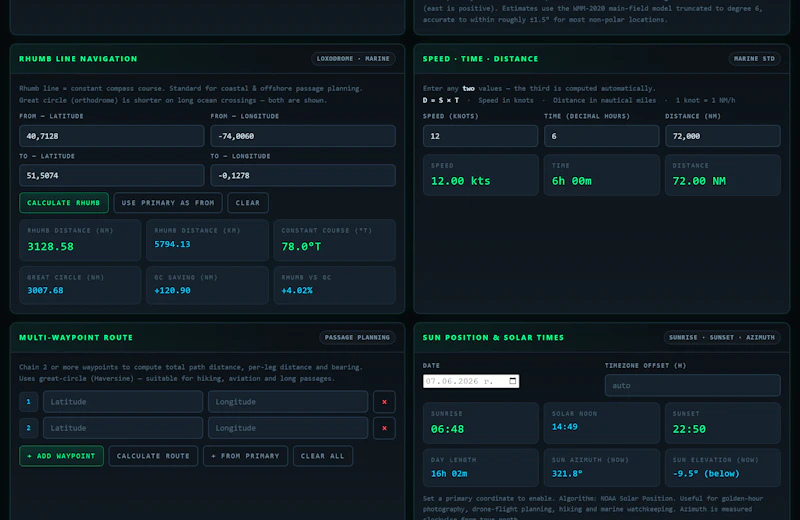Select sun elevation value -9.5° (below)
This screenshot has width=800, height=520.
pos(706,474)
